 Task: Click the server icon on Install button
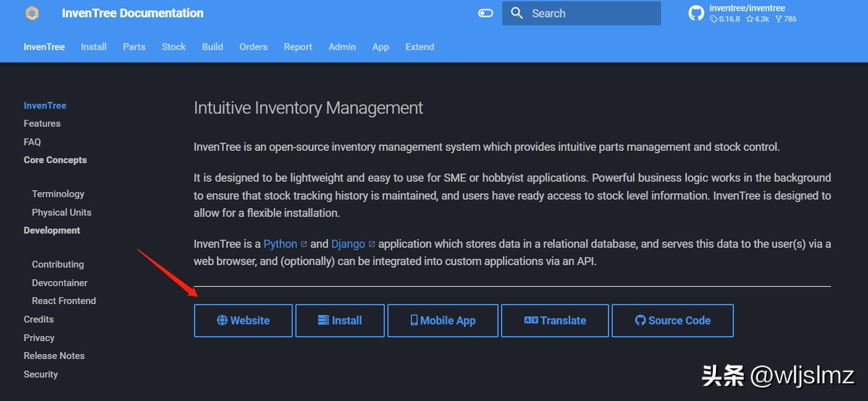tap(324, 321)
